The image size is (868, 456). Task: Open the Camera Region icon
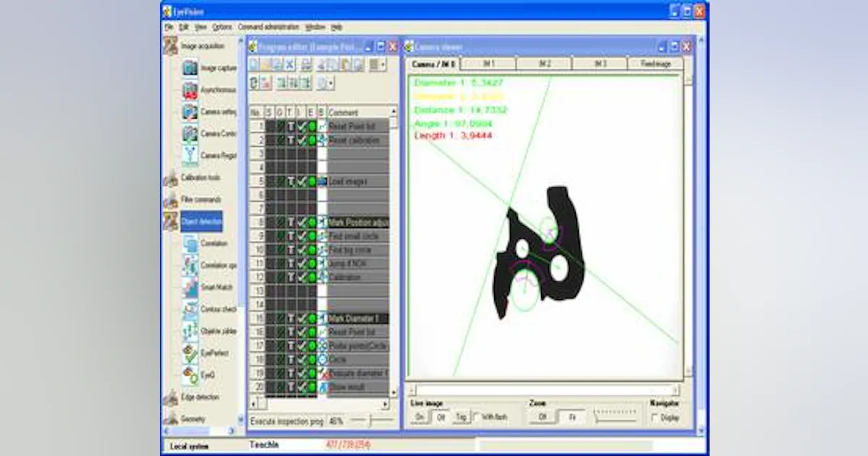[190, 156]
